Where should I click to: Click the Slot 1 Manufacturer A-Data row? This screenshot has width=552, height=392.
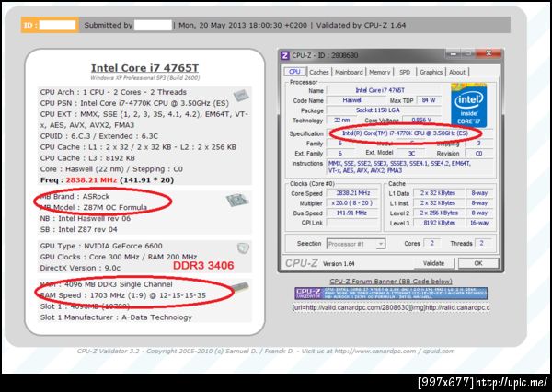point(116,317)
